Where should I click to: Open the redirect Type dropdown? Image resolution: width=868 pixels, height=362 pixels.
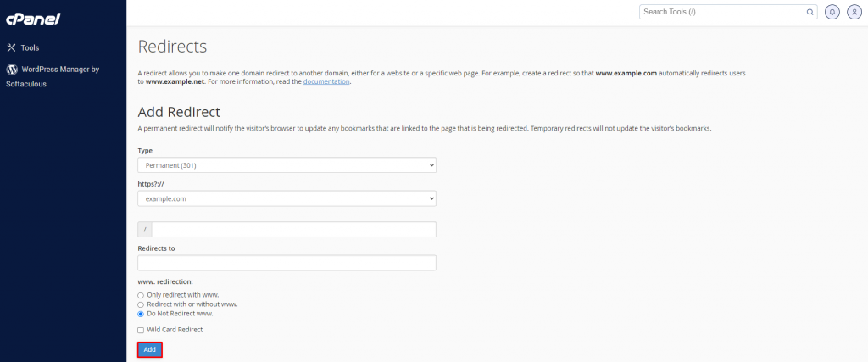tap(287, 164)
